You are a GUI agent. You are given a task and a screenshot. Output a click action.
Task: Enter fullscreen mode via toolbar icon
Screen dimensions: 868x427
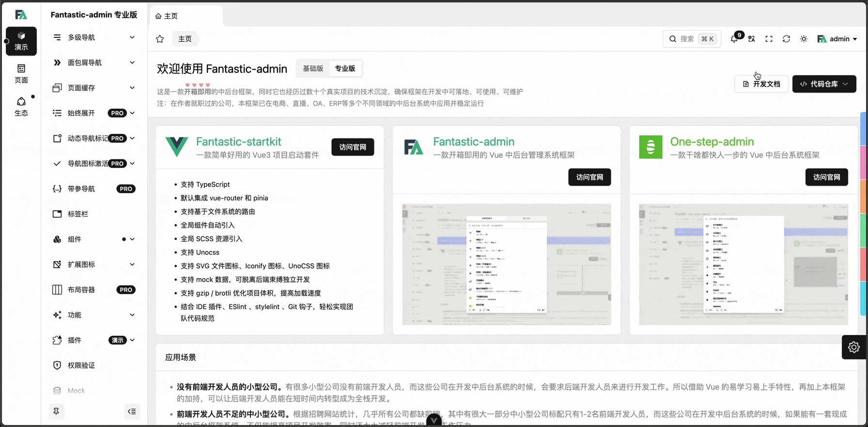(769, 39)
